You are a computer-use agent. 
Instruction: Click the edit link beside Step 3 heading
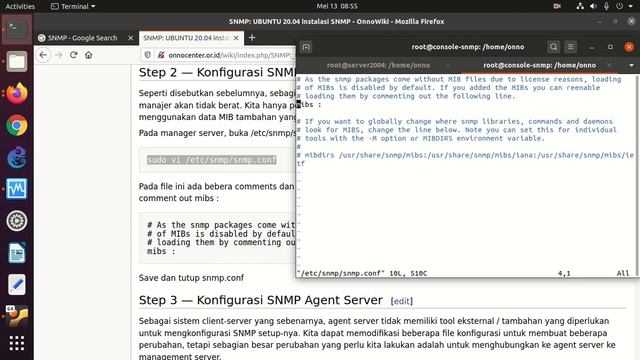coord(402,301)
